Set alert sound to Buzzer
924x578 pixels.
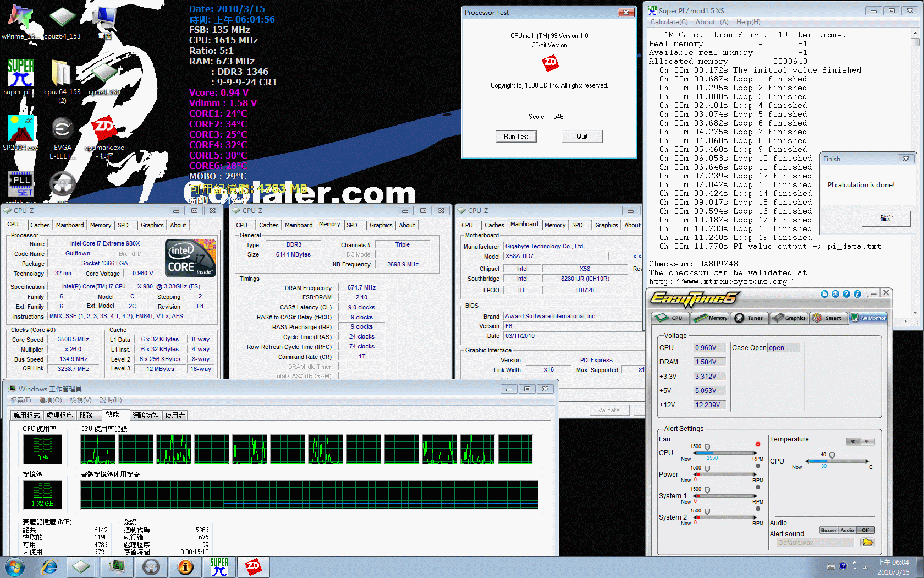tap(829, 530)
